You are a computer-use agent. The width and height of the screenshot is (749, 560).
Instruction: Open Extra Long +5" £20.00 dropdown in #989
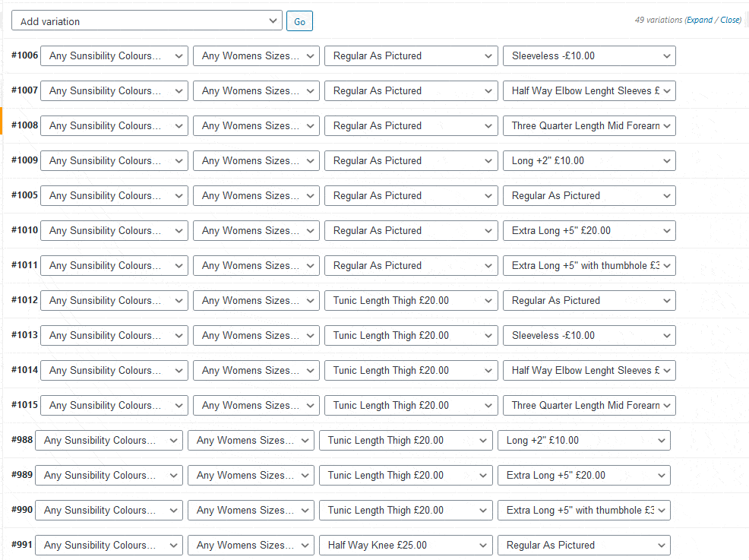pos(583,475)
